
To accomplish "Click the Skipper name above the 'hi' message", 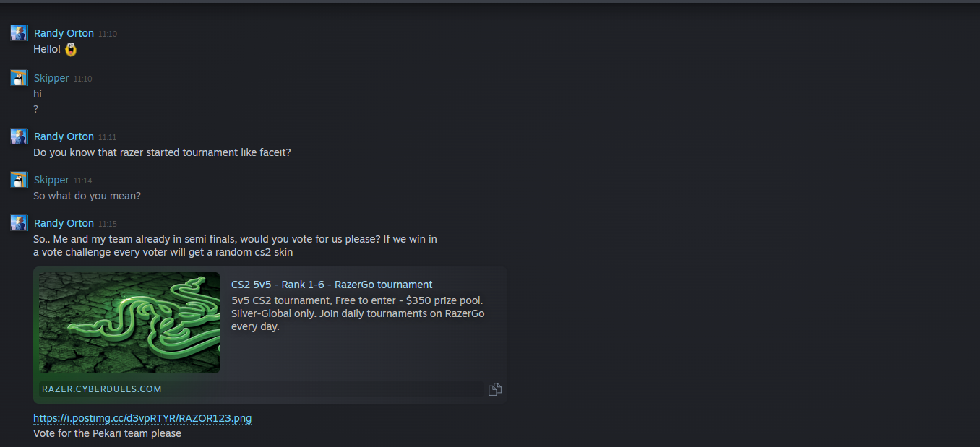I will tap(51, 78).
